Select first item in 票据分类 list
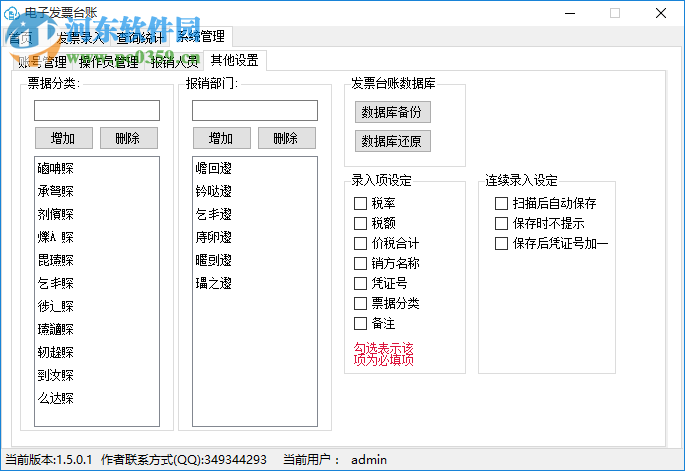Image resolution: width=685 pixels, height=471 pixels. coord(97,168)
